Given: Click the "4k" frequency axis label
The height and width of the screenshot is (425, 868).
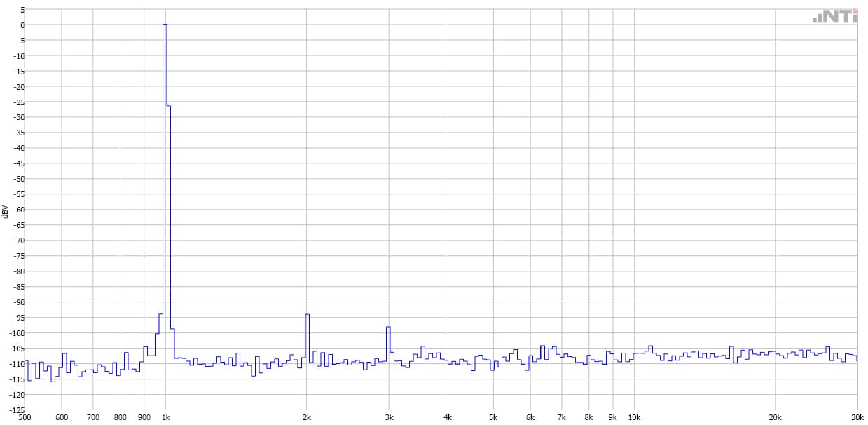Looking at the screenshot, I should [x=448, y=417].
